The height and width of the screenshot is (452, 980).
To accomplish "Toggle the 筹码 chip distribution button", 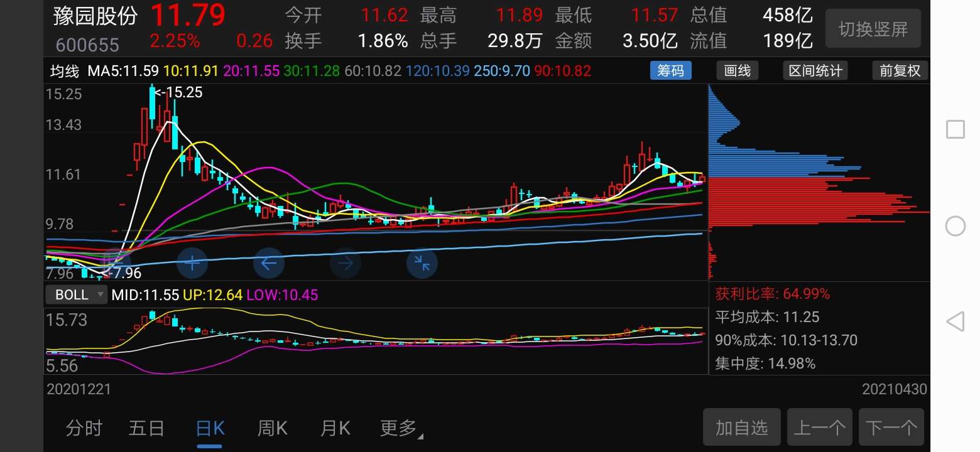I will click(670, 70).
